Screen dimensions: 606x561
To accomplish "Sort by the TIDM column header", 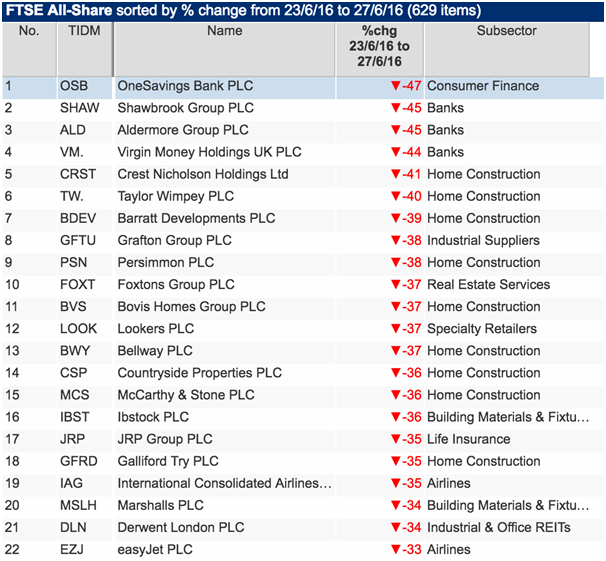I will pos(85,49).
